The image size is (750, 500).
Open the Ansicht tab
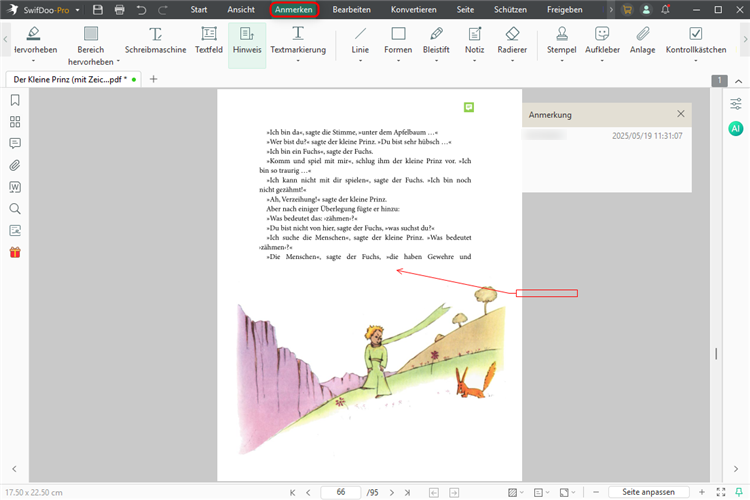[241, 10]
